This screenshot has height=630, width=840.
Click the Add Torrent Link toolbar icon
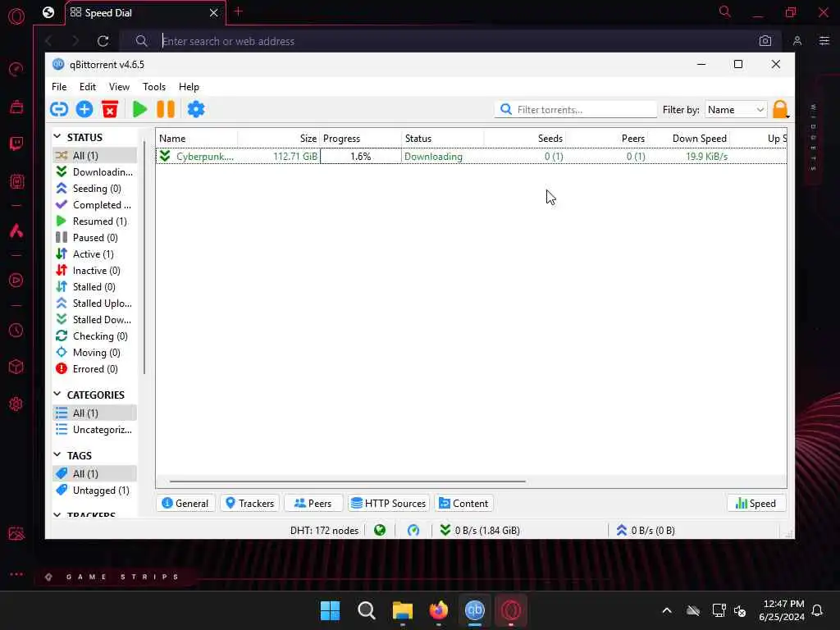59,109
